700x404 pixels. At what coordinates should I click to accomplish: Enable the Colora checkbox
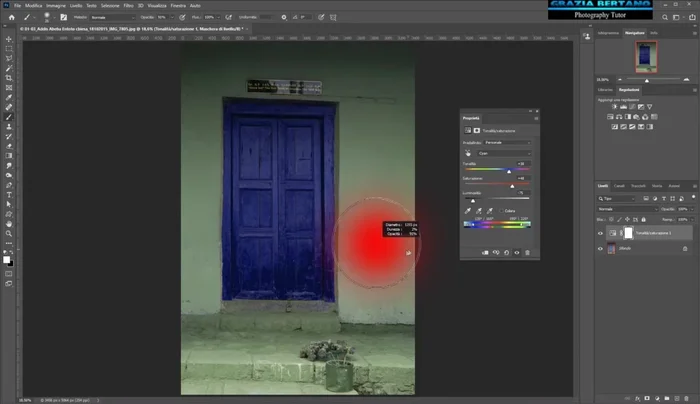click(x=502, y=211)
